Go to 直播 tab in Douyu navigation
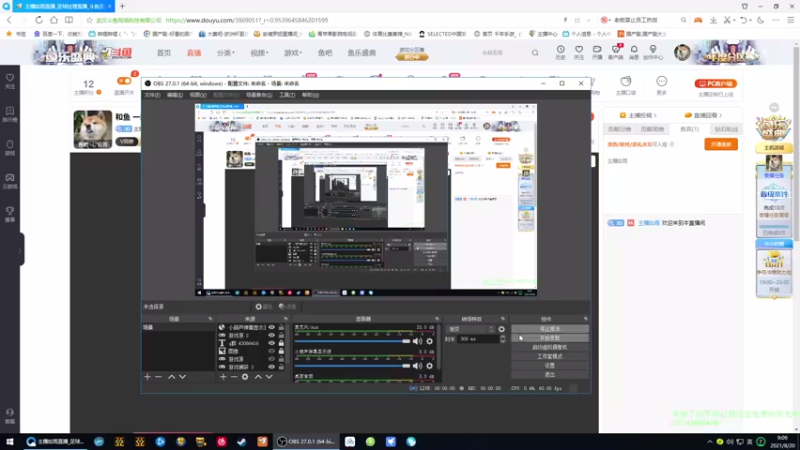The width and height of the screenshot is (800, 450). pyautogui.click(x=194, y=53)
